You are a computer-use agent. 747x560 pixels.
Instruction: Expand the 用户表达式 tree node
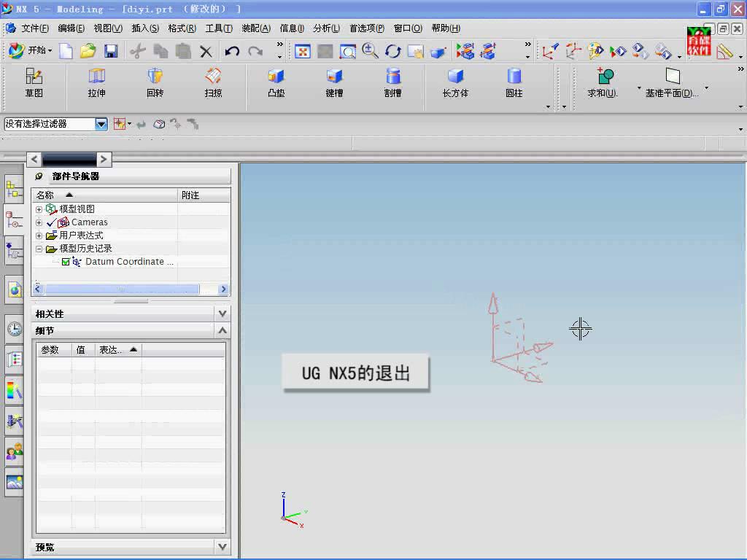click(x=39, y=236)
